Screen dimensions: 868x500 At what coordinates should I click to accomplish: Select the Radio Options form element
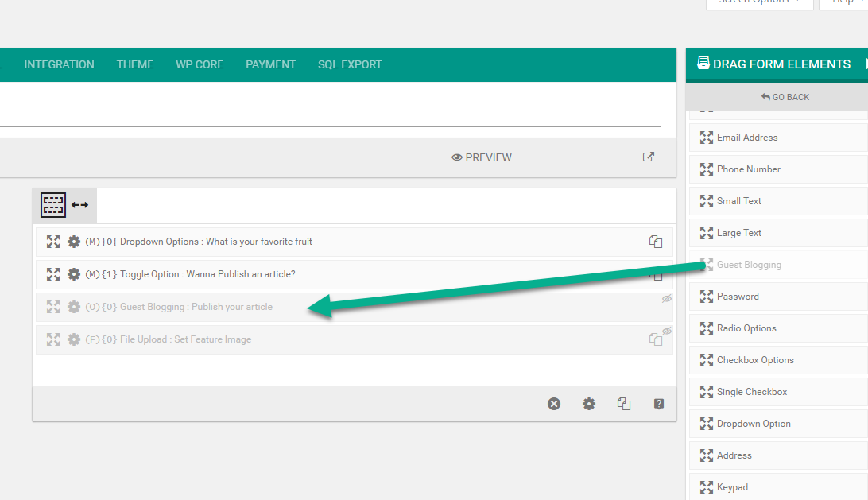746,328
